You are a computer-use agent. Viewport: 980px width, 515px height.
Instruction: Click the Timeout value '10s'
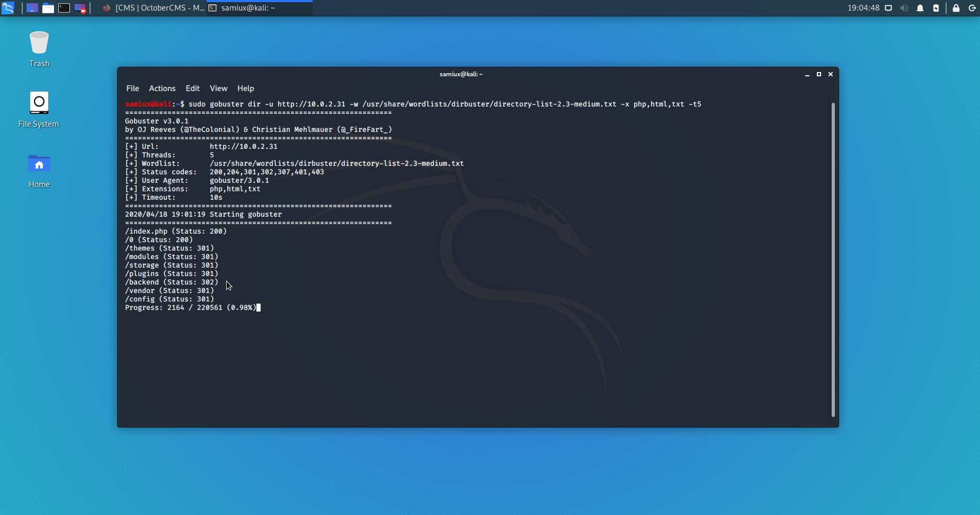216,198
